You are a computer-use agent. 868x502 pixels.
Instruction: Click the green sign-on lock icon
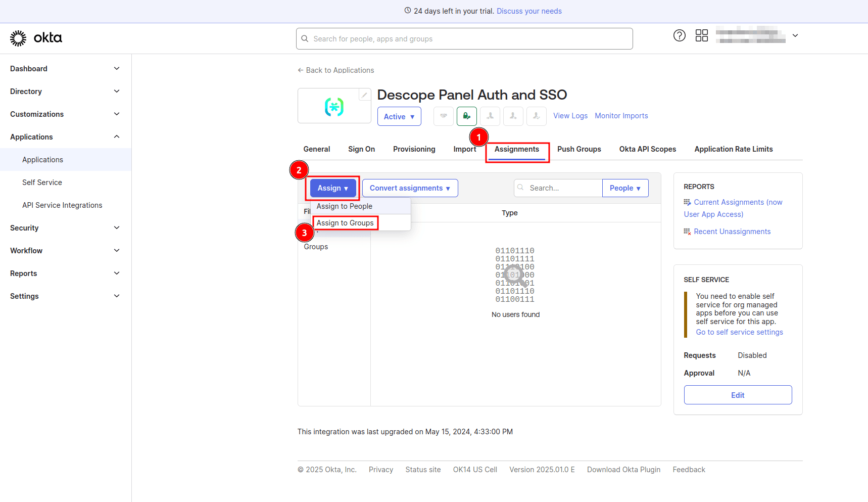[466, 116]
